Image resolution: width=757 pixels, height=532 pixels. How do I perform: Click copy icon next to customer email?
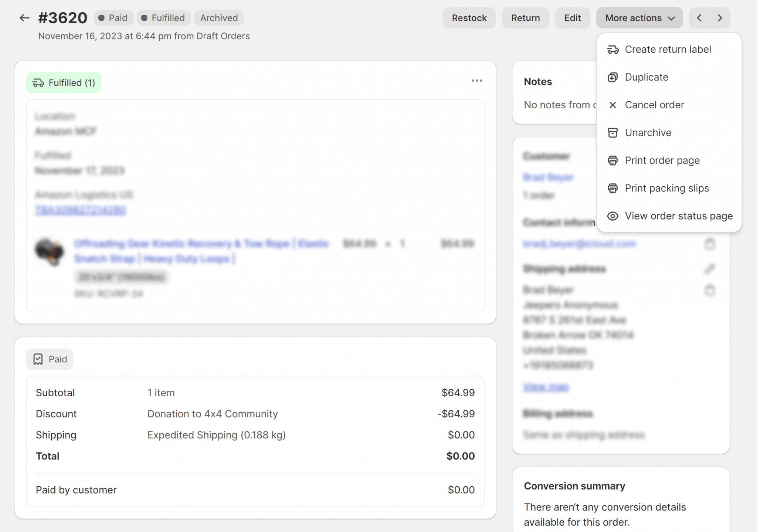coord(710,244)
